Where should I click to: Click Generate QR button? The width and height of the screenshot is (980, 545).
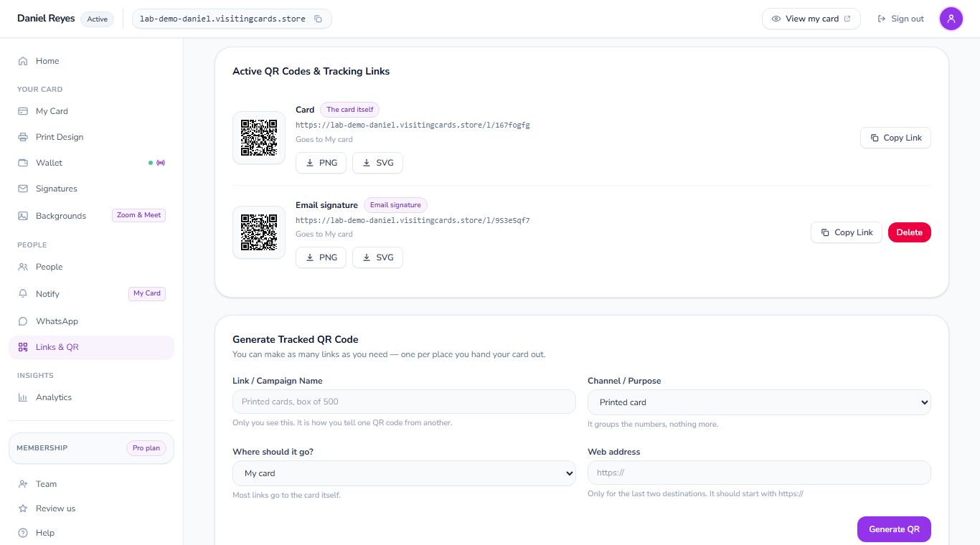(x=894, y=529)
